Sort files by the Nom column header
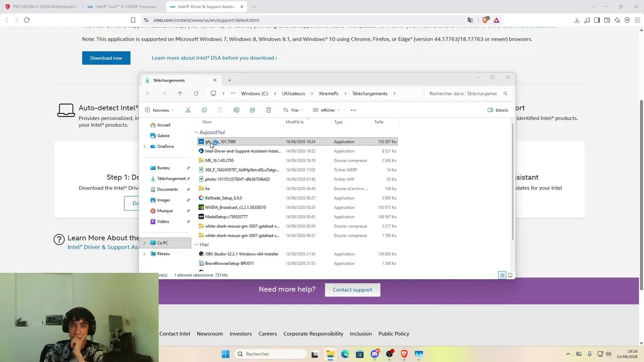The width and height of the screenshot is (644, 362). pyautogui.click(x=207, y=122)
